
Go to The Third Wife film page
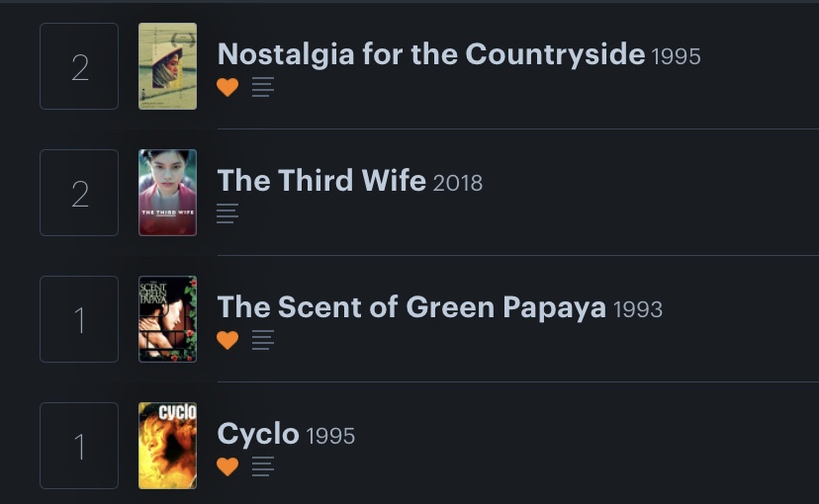[x=321, y=181]
